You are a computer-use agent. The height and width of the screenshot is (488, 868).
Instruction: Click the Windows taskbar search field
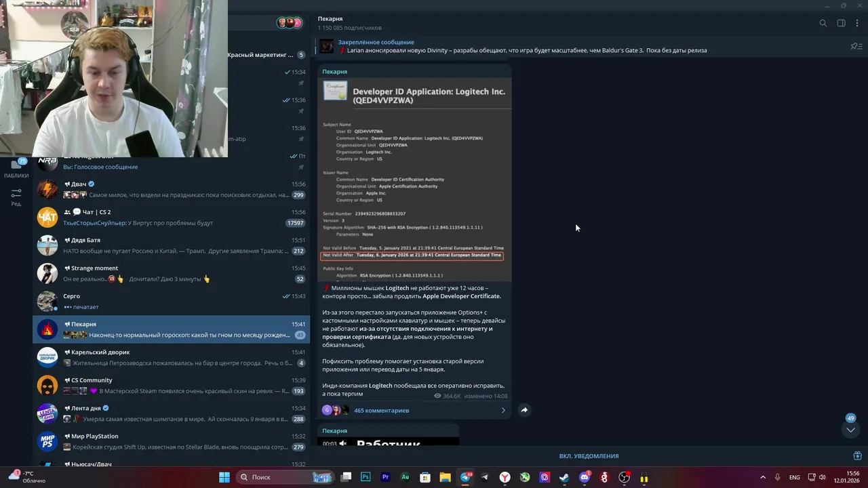285,477
